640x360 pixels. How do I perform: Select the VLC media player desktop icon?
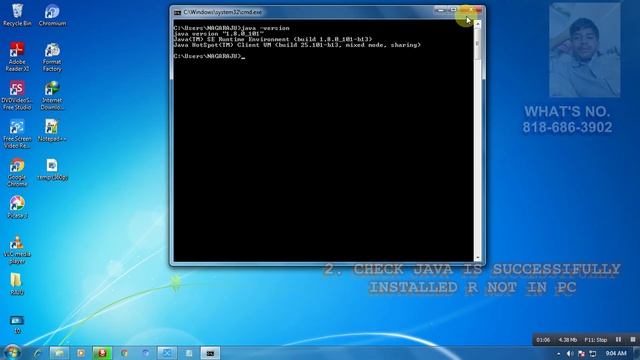[17, 249]
